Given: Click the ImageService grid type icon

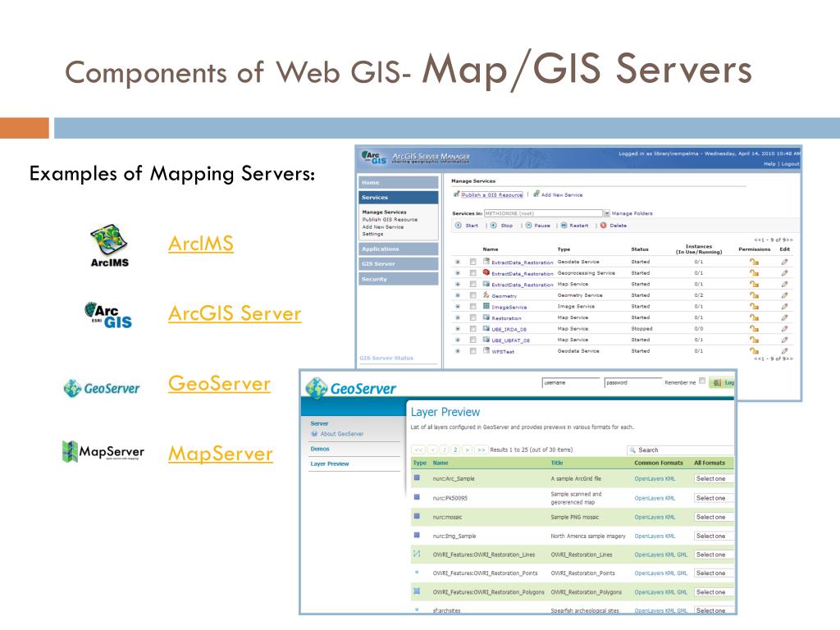Looking at the screenshot, I should [x=486, y=306].
